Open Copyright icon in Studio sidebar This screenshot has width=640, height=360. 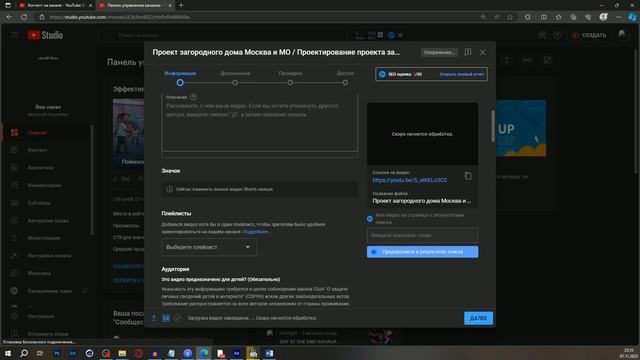pyautogui.click(x=14, y=220)
